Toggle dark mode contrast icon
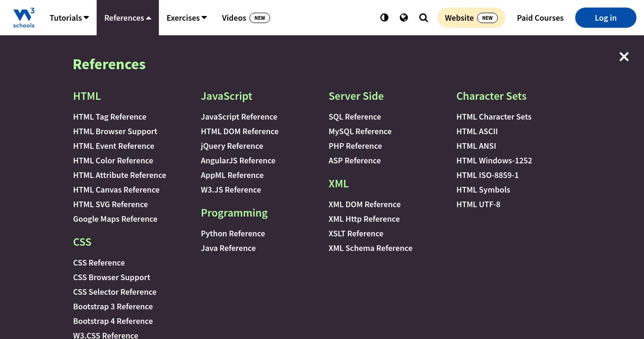644x339 pixels. 384,17
